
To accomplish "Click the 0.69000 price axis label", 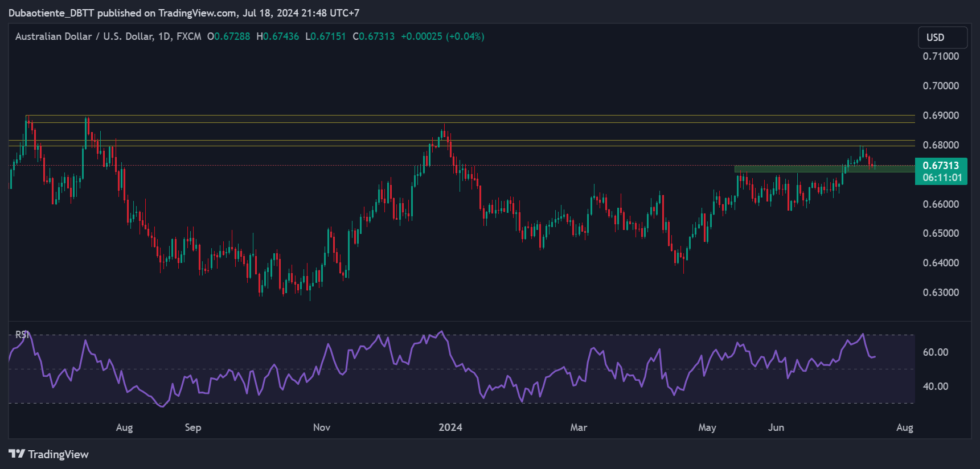I will (x=941, y=116).
